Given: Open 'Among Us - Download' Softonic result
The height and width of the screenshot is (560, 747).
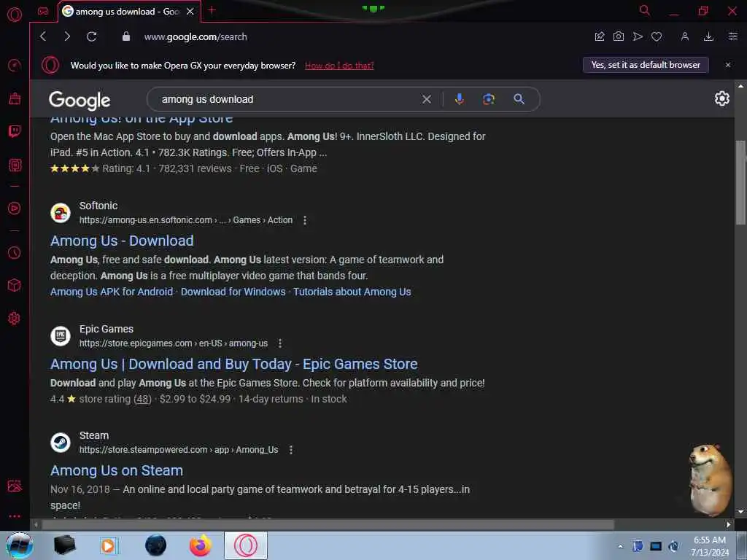Looking at the screenshot, I should pos(122,241).
